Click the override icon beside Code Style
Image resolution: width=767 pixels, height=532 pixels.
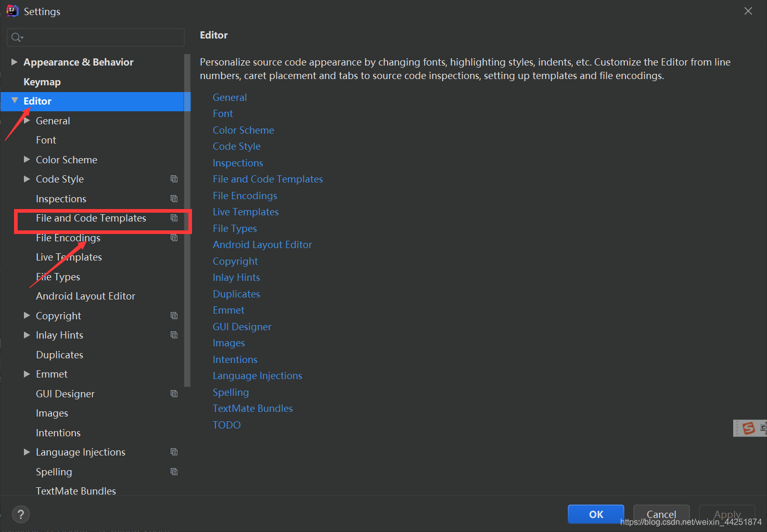pos(174,179)
